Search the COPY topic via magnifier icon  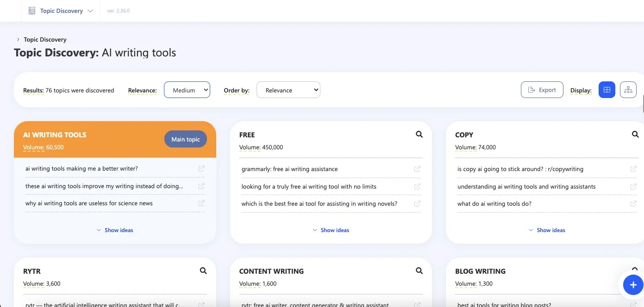(x=635, y=135)
